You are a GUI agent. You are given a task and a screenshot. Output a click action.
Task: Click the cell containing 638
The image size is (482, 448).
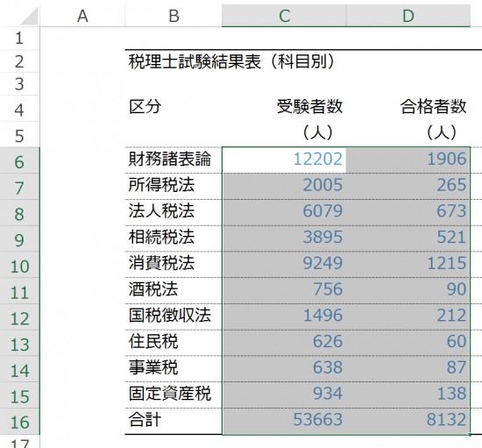coord(284,369)
